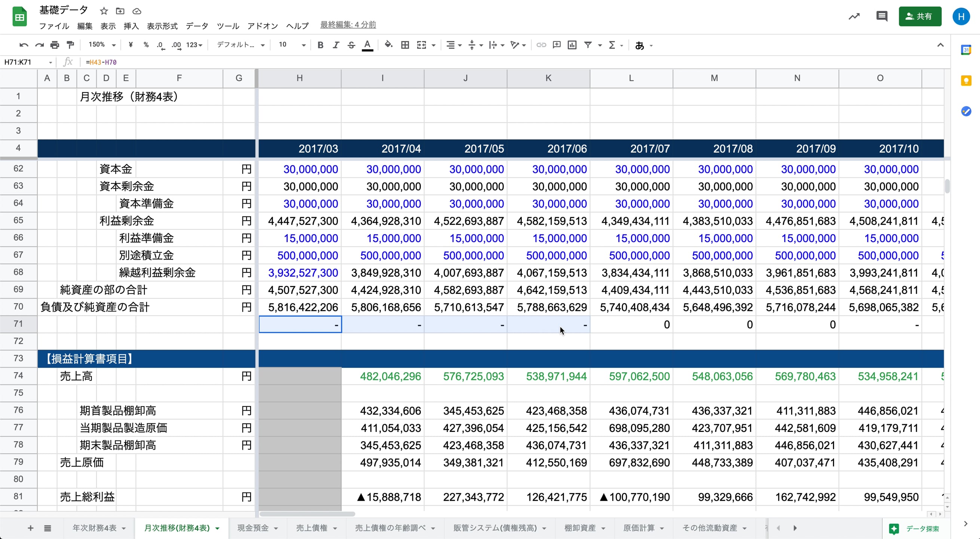Open the 150% zoom dropdown
The image size is (980, 539).
click(x=102, y=45)
